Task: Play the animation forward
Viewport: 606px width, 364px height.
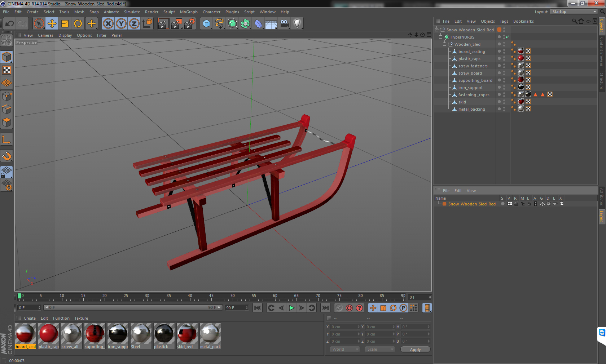Action: point(291,308)
